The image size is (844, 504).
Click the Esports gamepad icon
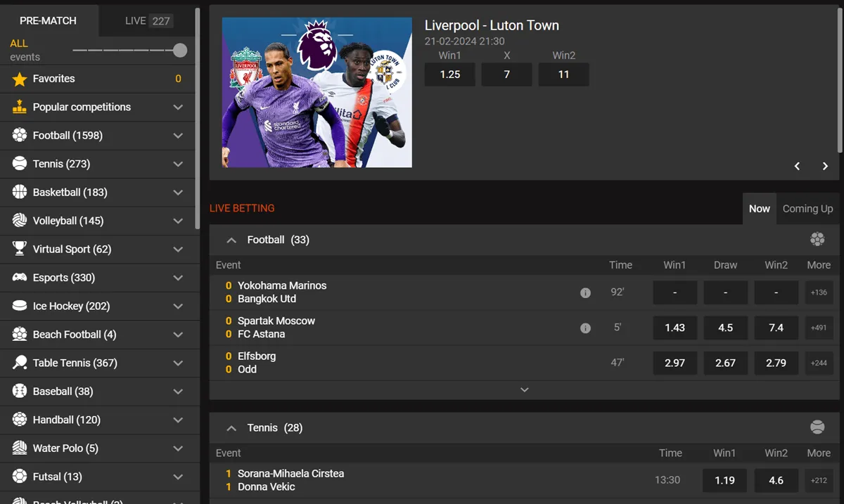point(20,278)
